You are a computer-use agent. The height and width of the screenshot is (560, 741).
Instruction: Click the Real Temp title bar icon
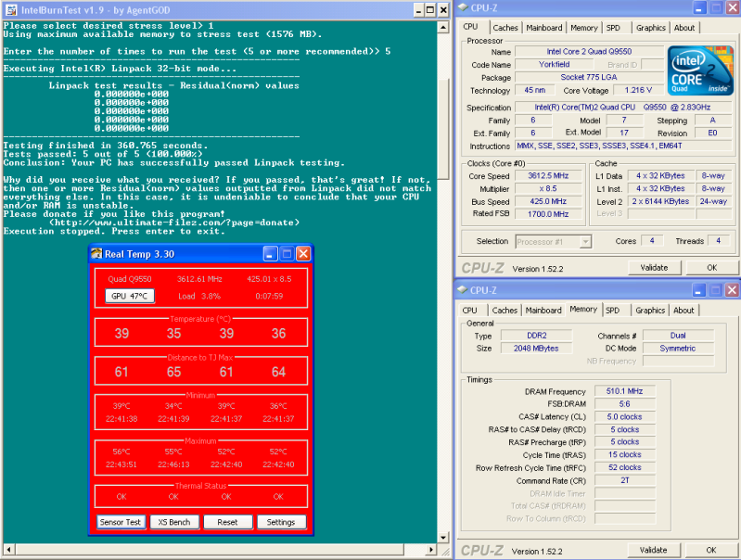coord(96,254)
